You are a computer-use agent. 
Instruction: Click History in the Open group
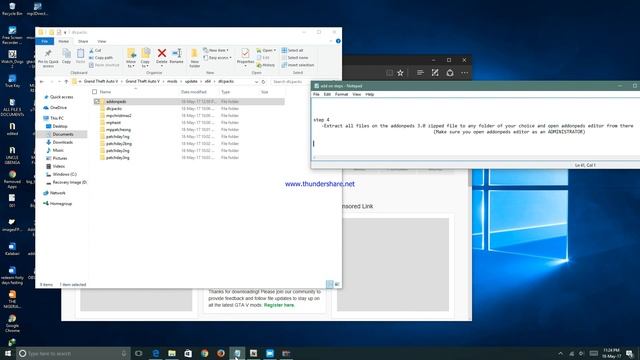coord(266,65)
